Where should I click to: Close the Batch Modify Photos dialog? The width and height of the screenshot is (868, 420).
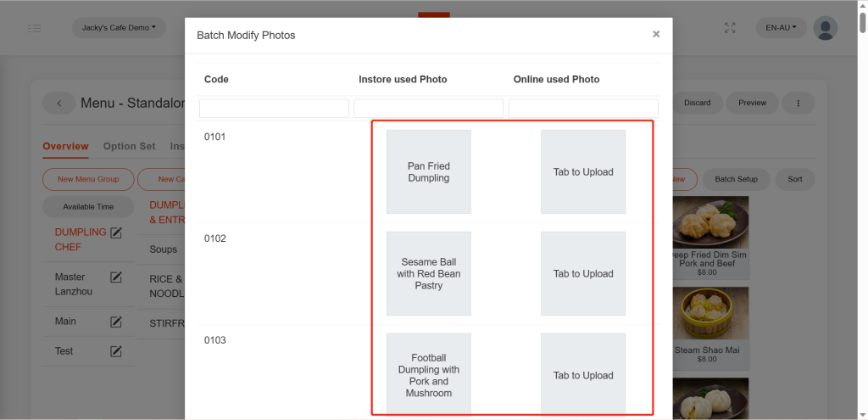655,34
